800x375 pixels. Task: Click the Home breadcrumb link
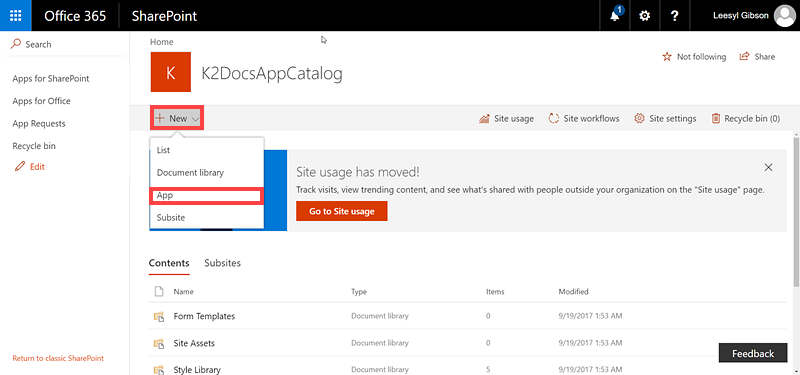(162, 42)
